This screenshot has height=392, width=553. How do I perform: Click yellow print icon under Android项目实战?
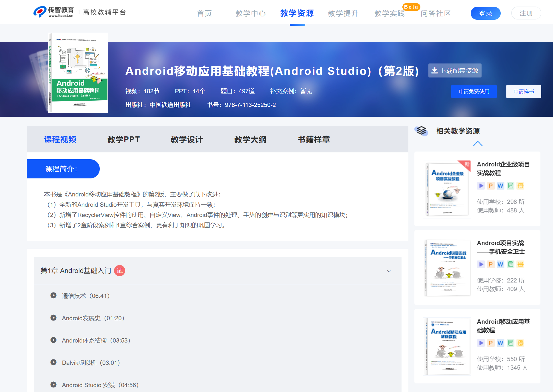(x=521, y=264)
